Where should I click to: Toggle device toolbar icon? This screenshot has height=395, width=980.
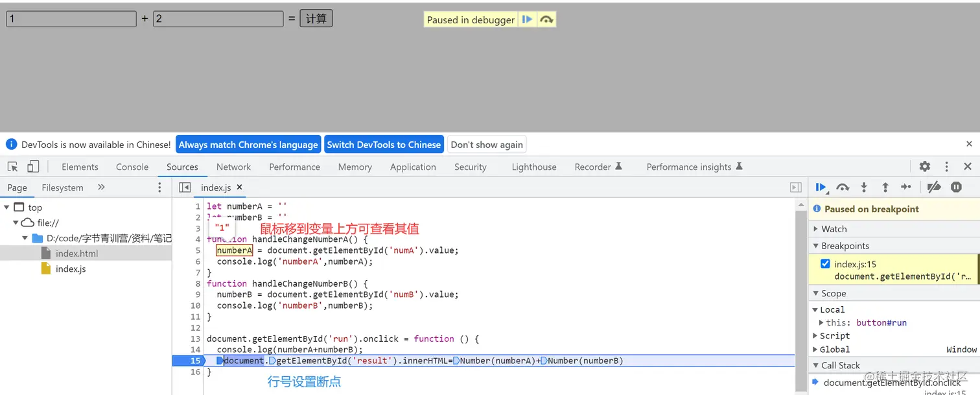(x=33, y=167)
